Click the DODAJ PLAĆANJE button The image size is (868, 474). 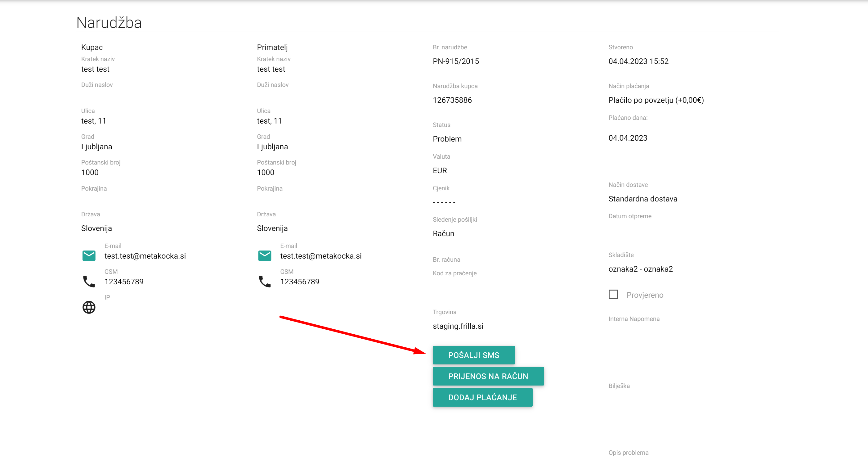click(x=482, y=397)
